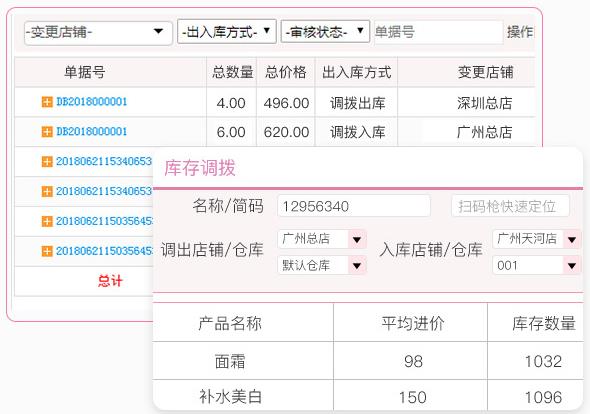
Task: Expand row DB2018000001 with 调拨出库
Action: (x=47, y=102)
